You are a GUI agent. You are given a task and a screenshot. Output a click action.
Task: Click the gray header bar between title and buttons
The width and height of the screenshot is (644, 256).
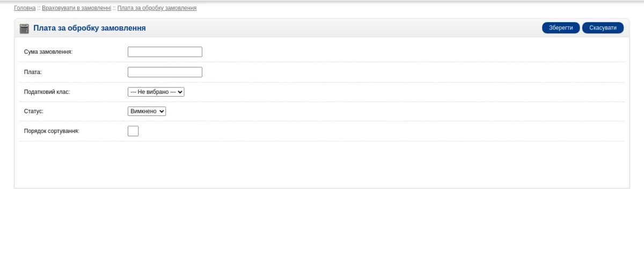(343, 28)
